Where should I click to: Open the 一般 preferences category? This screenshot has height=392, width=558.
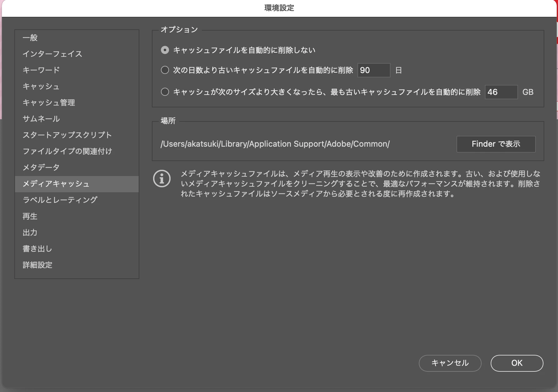click(77, 38)
